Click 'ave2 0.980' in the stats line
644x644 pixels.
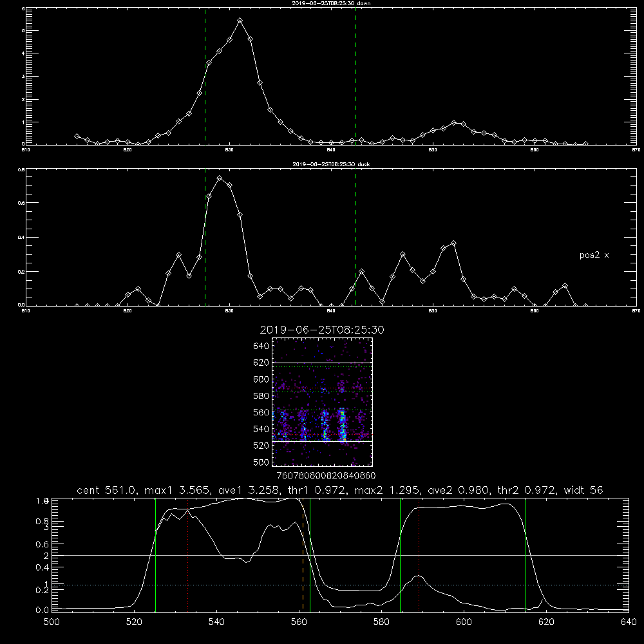coord(458,490)
